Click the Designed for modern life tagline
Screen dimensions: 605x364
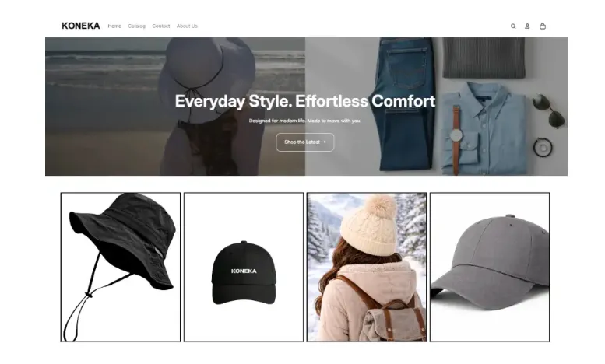click(x=304, y=121)
